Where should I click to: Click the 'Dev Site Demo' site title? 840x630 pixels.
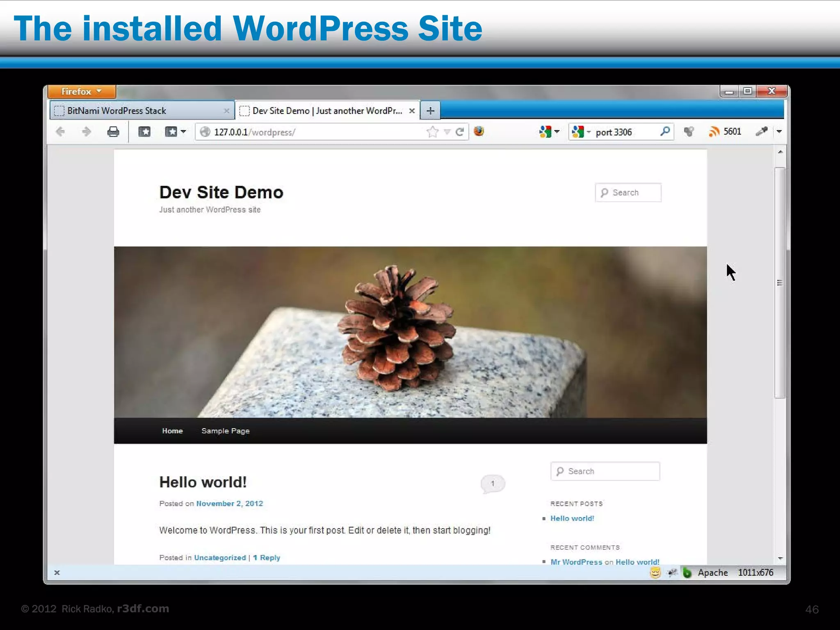point(221,192)
